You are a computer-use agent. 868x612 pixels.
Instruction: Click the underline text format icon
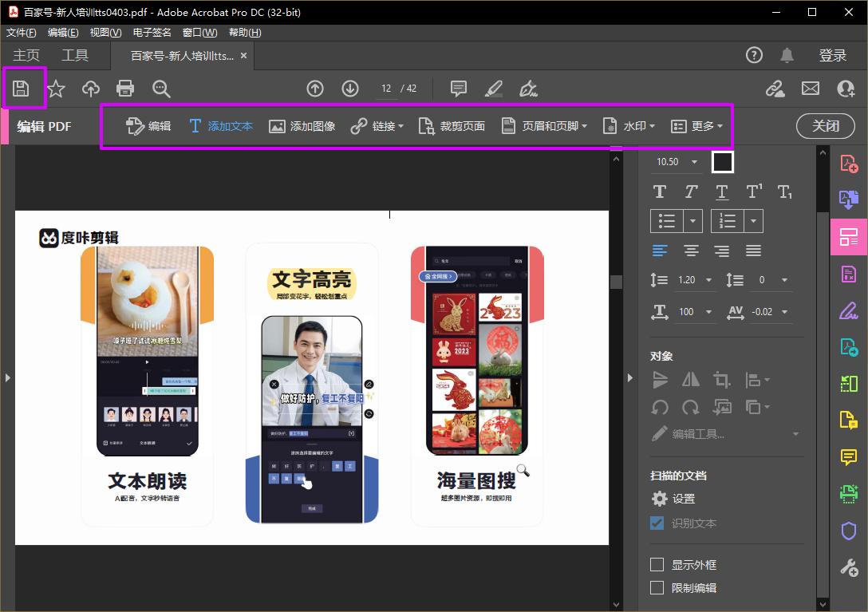pyautogui.click(x=722, y=191)
